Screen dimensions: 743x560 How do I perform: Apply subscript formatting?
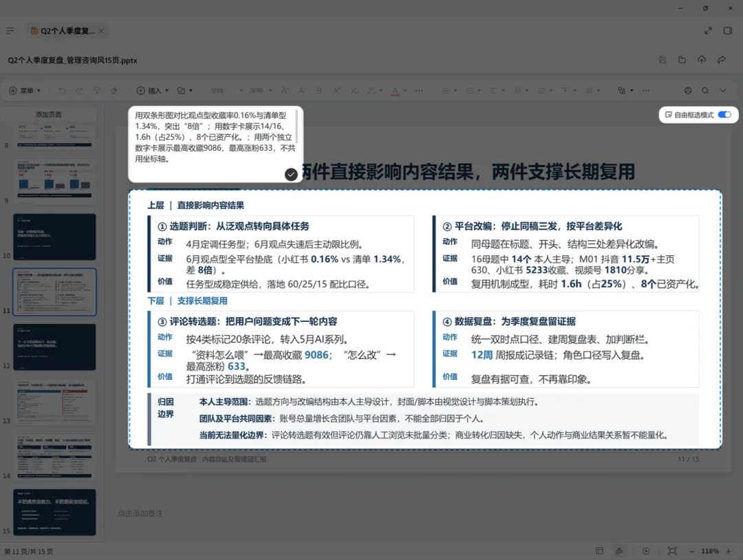point(354,91)
